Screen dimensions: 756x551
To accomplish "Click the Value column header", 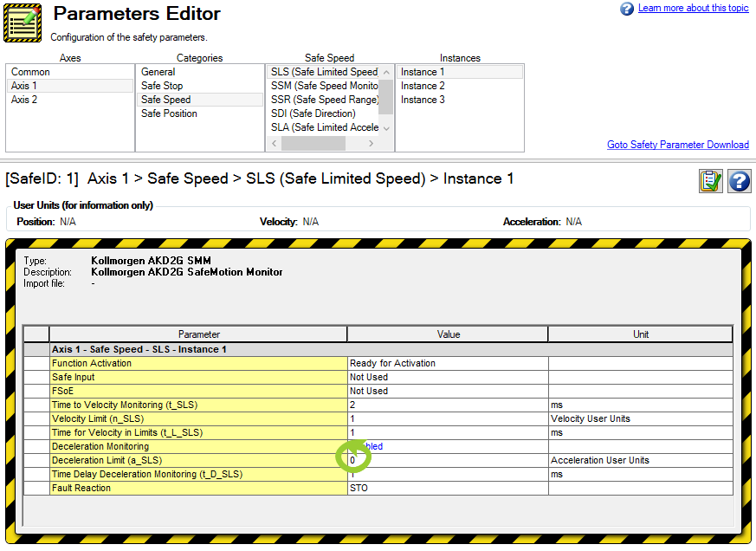I will point(448,334).
